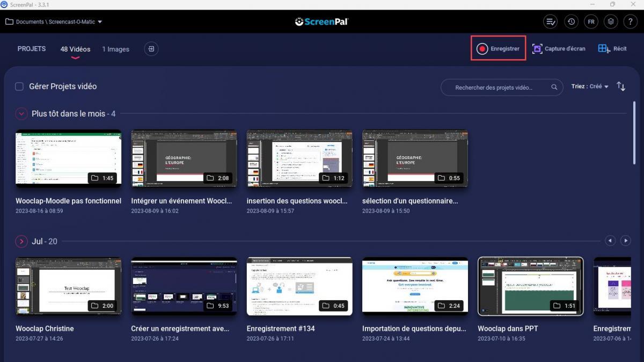Click the checklist icon in the top bar

551,21
